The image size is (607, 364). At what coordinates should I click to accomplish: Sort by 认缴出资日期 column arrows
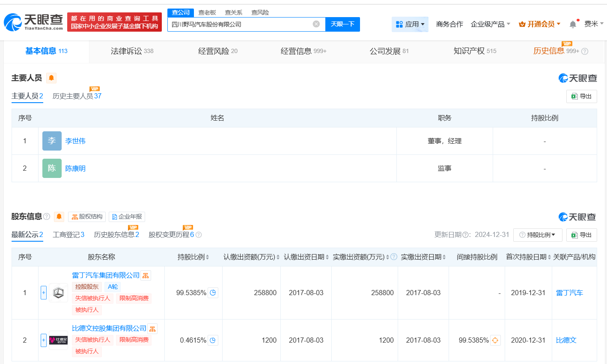pyautogui.click(x=327, y=257)
